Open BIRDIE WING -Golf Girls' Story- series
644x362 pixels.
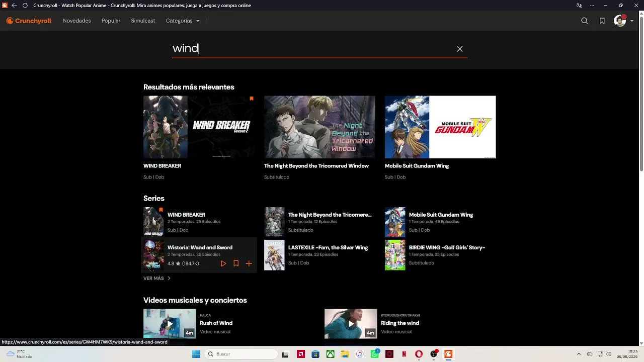click(447, 247)
